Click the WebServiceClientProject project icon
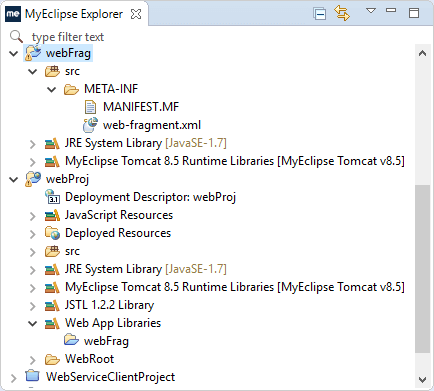434x391 pixels. click(x=32, y=376)
